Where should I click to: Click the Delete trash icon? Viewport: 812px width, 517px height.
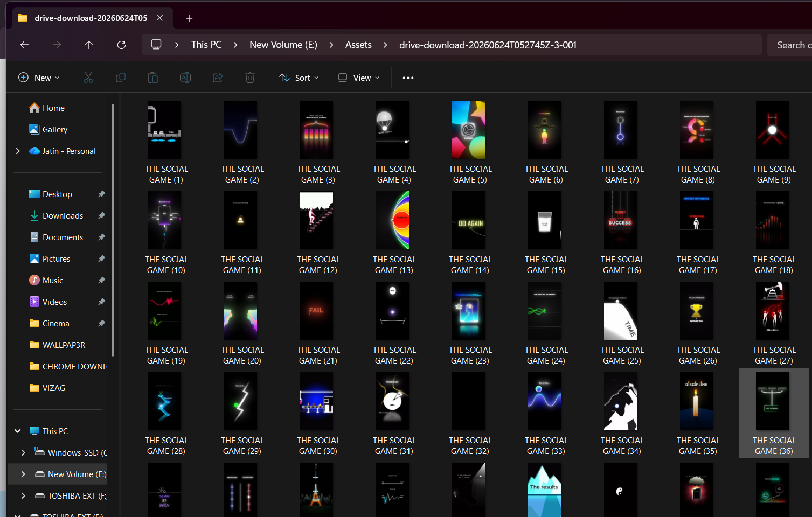click(x=250, y=78)
